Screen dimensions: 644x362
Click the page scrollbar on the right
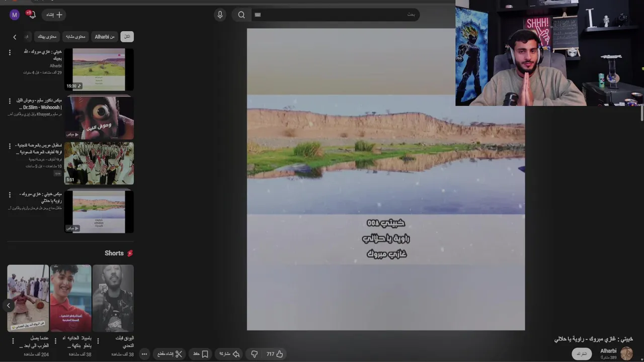(642, 114)
